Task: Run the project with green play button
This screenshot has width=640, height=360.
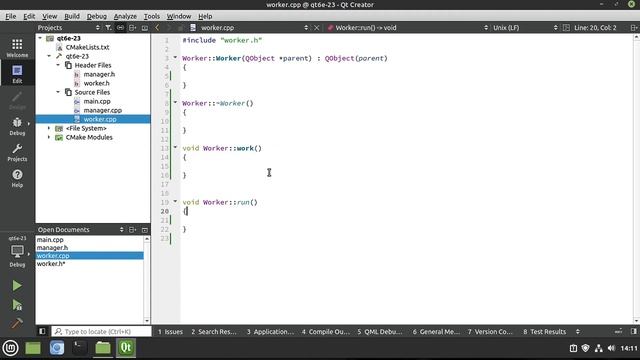Action: [x=17, y=285]
